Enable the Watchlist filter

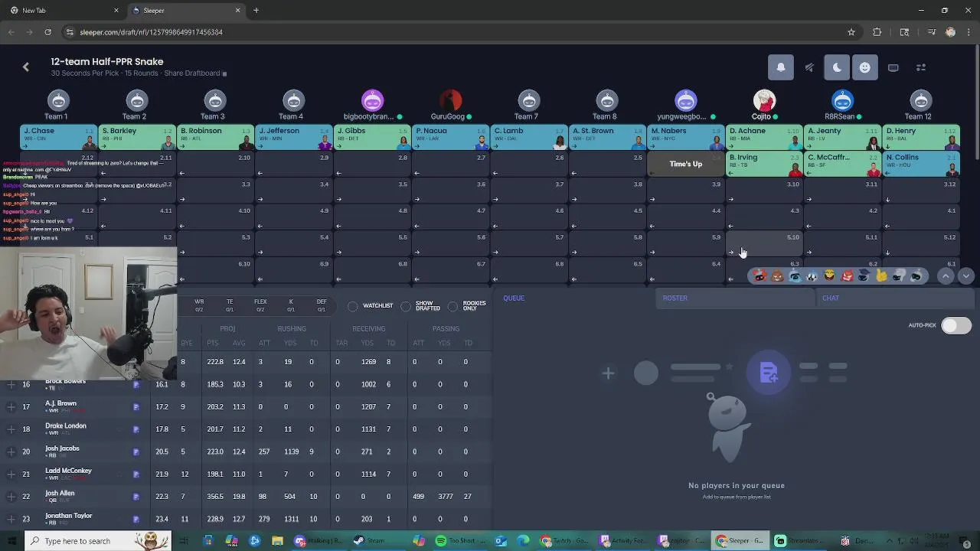[370, 306]
